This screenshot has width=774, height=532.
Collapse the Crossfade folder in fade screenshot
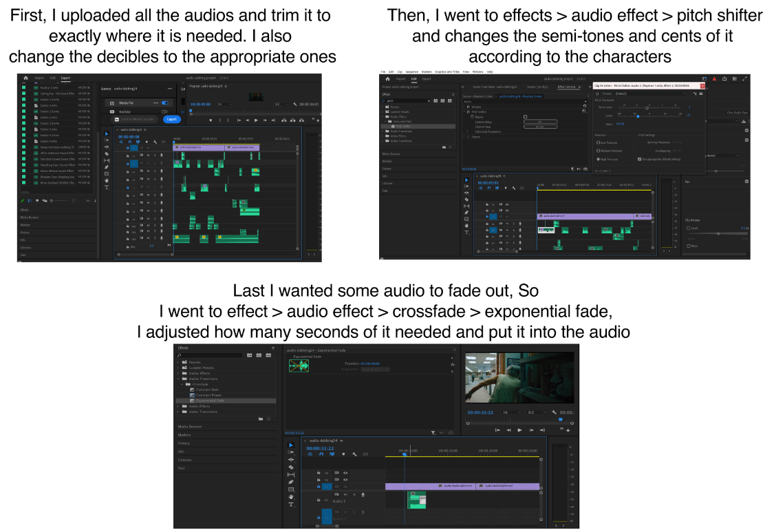(182, 384)
